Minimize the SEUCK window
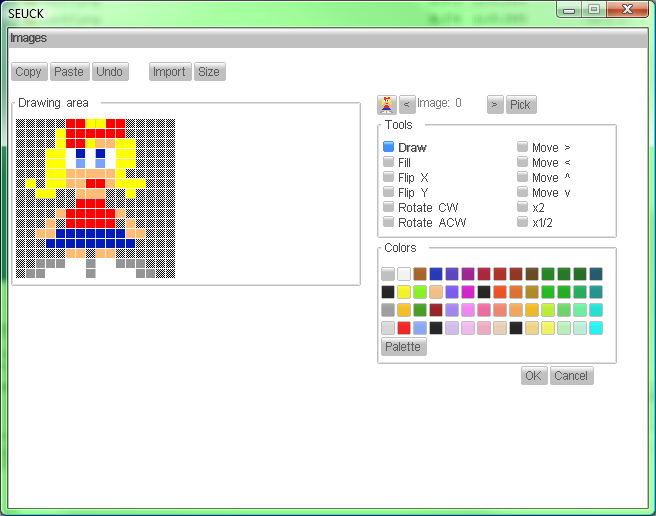This screenshot has height=516, width=656. 569,10
